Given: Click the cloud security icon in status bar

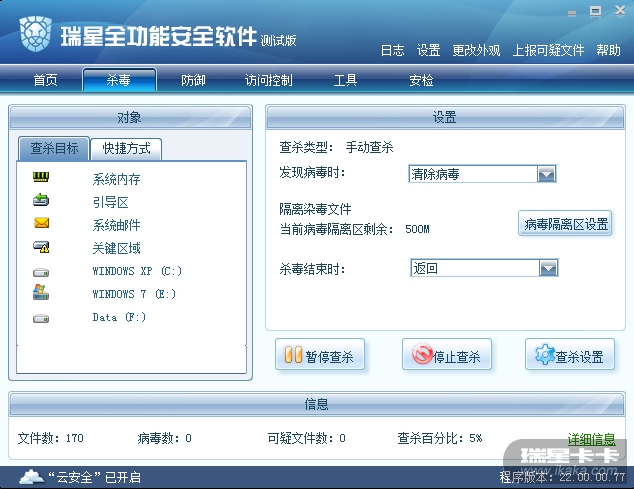Looking at the screenshot, I should coord(32,477).
